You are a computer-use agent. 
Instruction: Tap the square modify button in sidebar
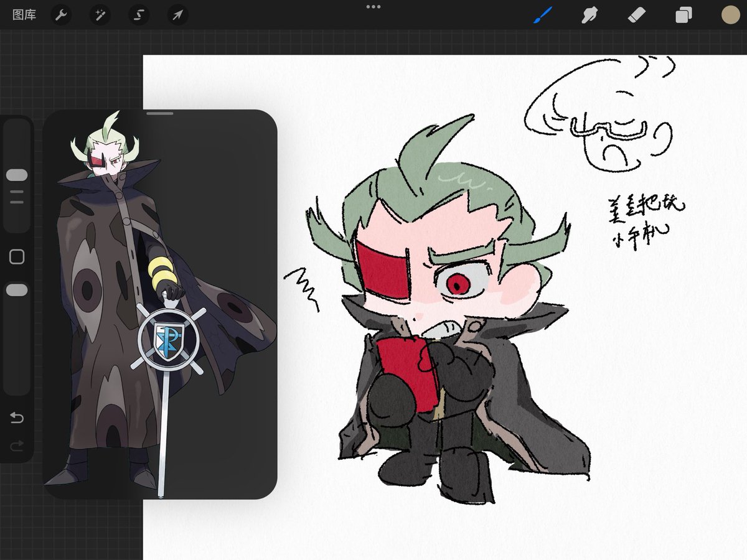[x=17, y=256]
